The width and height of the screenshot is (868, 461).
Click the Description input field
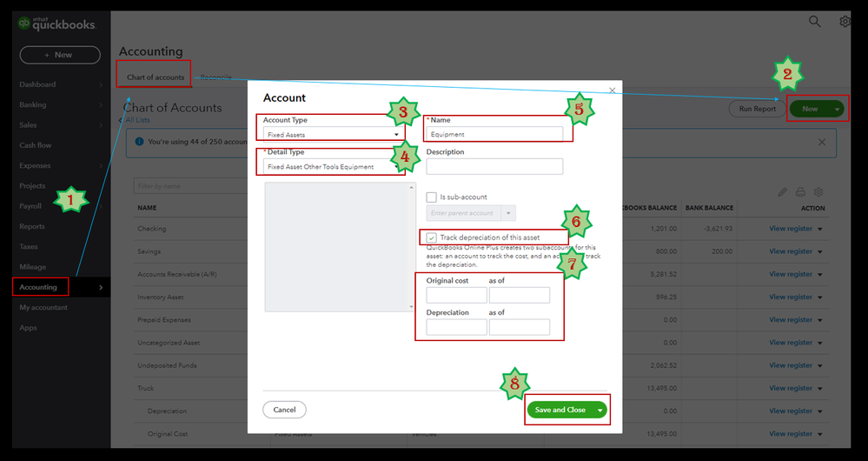click(494, 166)
